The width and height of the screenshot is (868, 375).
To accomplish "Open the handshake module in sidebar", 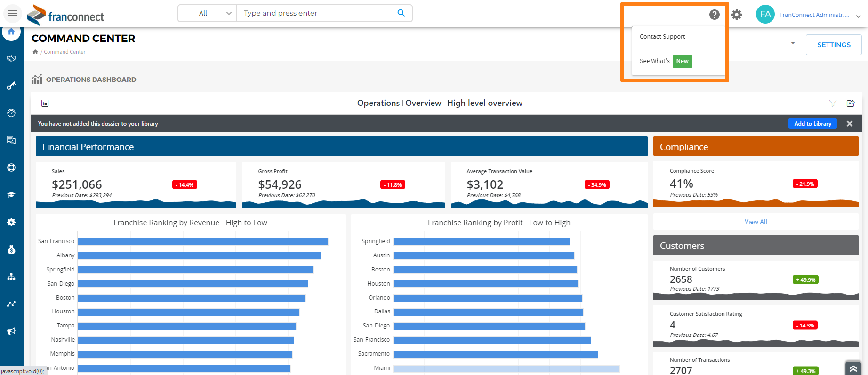I will (x=11, y=58).
